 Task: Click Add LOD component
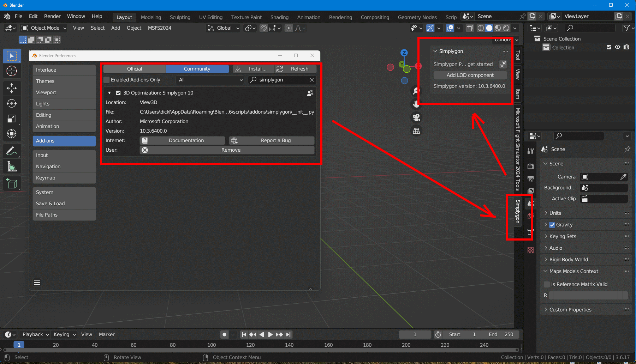pos(470,75)
